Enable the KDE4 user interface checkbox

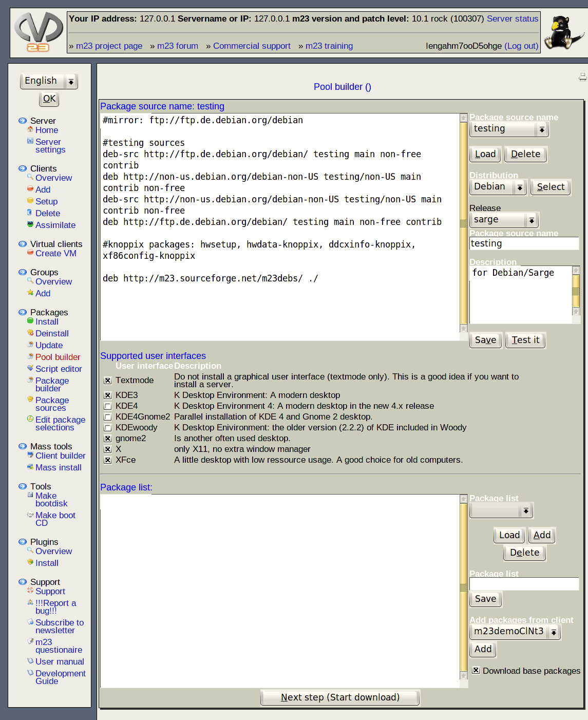pyautogui.click(x=108, y=406)
